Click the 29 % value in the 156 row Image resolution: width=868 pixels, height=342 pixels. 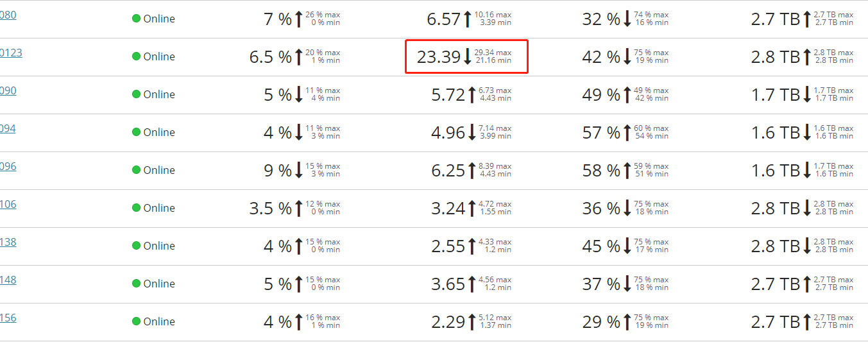601,322
